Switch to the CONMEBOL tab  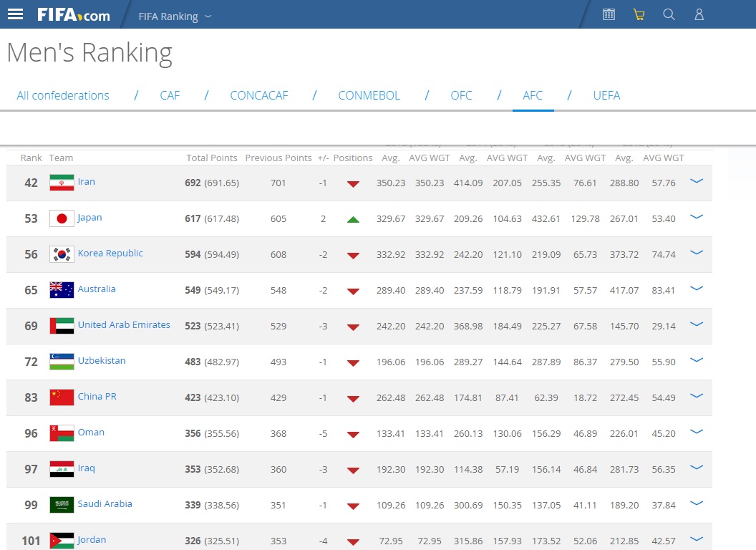point(369,96)
